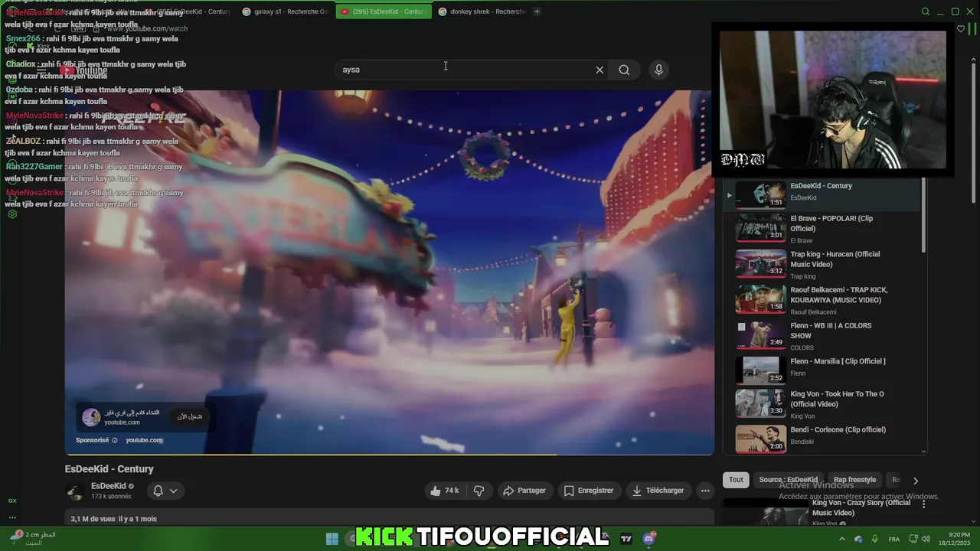The height and width of the screenshot is (551, 980).
Task: Click the chat settings gear icon
Action: (12, 214)
